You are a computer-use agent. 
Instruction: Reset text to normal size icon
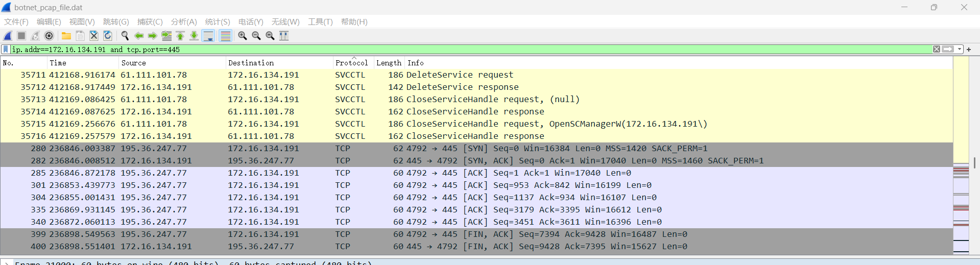270,36
